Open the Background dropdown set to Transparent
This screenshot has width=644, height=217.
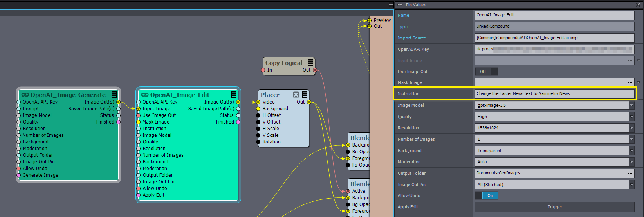pyautogui.click(x=631, y=151)
